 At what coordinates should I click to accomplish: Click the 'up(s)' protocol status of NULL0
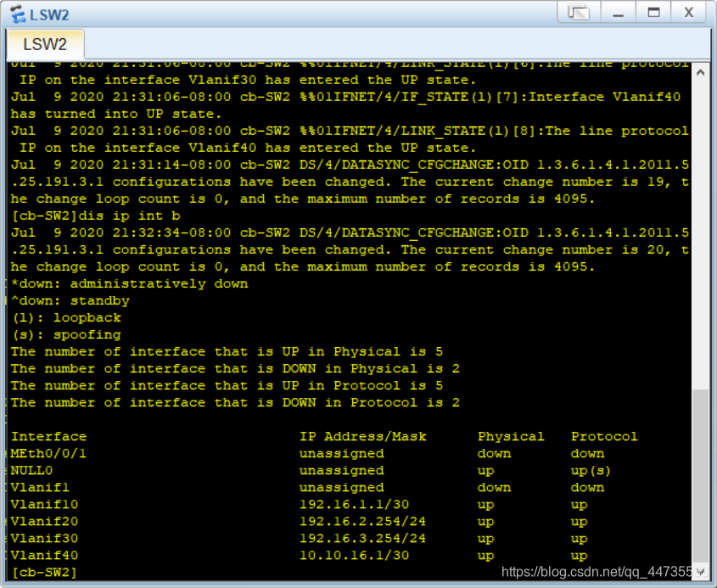point(591,471)
